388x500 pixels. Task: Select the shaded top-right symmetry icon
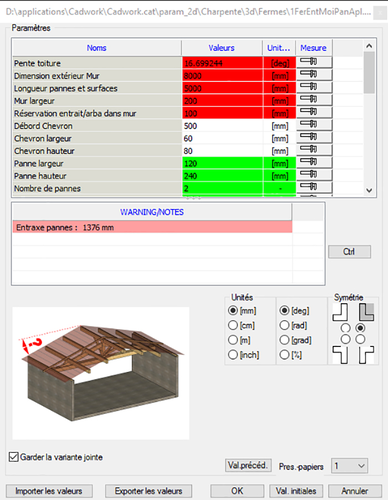tap(366, 312)
